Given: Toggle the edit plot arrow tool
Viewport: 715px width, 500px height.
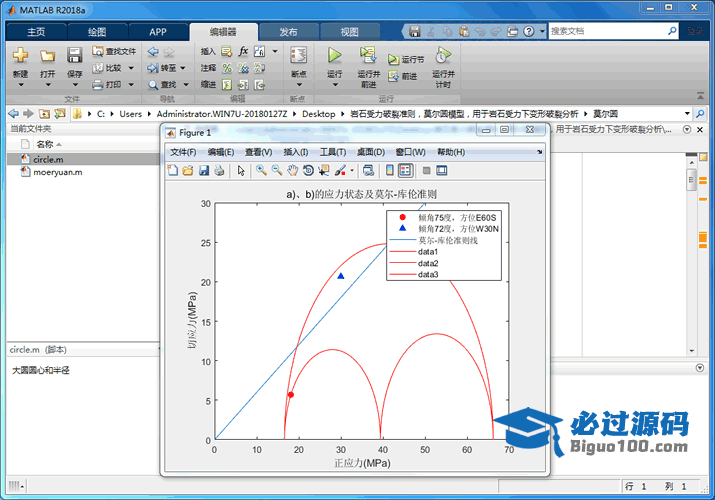Looking at the screenshot, I should (240, 170).
